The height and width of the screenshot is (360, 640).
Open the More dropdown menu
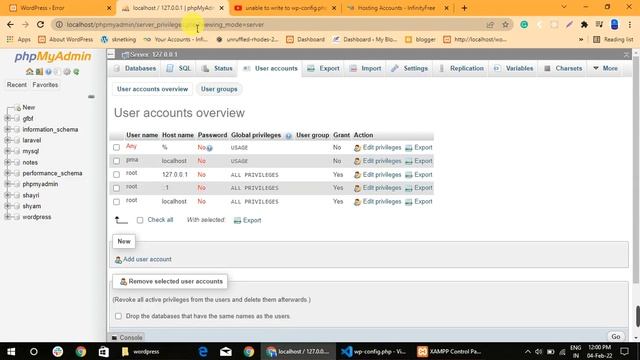[x=605, y=68]
